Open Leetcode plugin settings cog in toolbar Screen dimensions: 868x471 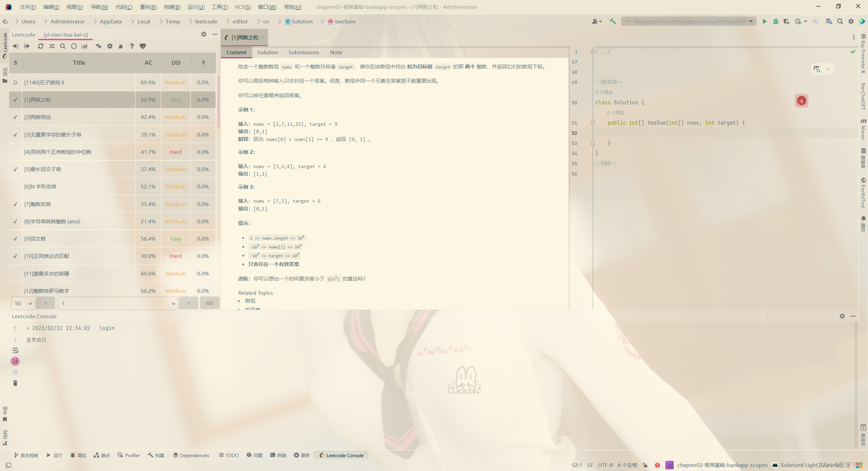coord(110,46)
